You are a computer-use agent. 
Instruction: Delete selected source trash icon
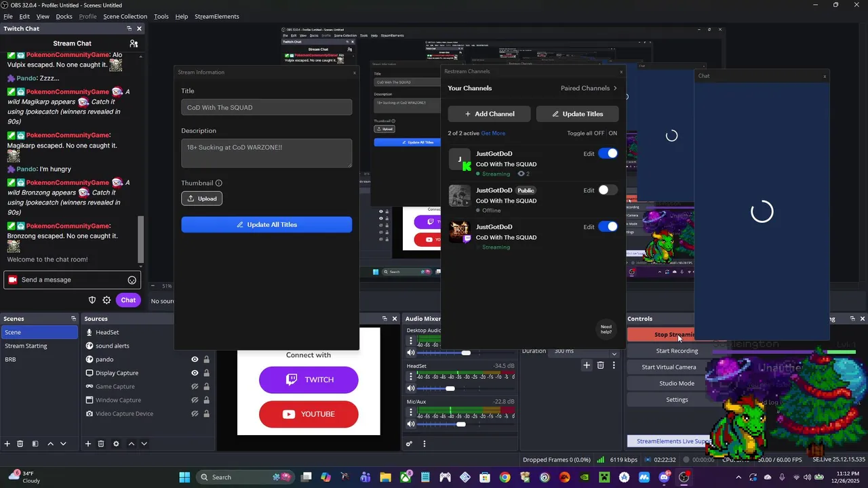click(x=101, y=444)
